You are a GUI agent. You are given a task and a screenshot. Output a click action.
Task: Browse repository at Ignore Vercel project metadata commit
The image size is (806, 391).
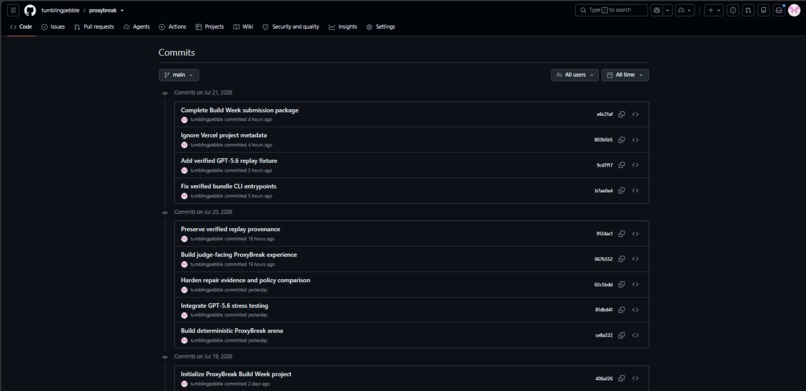(636, 140)
